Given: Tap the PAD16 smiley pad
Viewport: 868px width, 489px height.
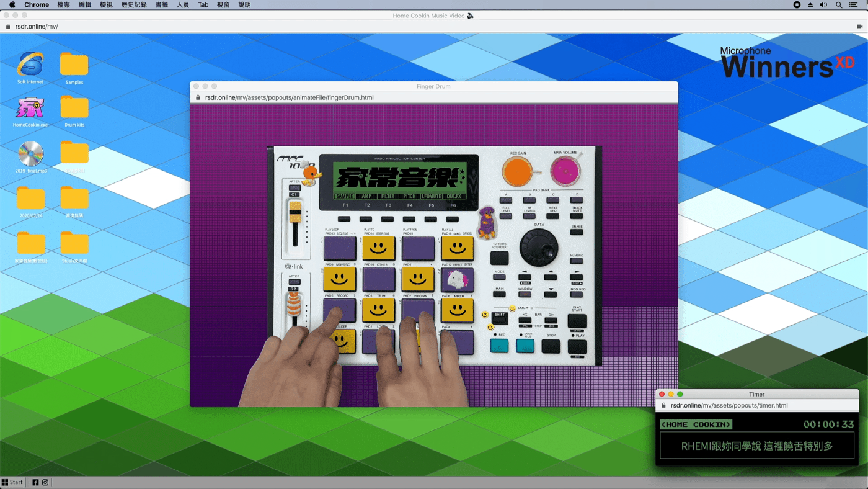Looking at the screenshot, I should 458,248.
